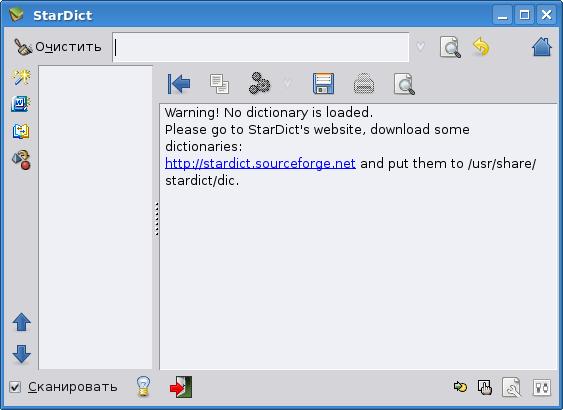Click the hand pointer window icon at bottom
This screenshot has width=563, height=410.
tap(484, 387)
